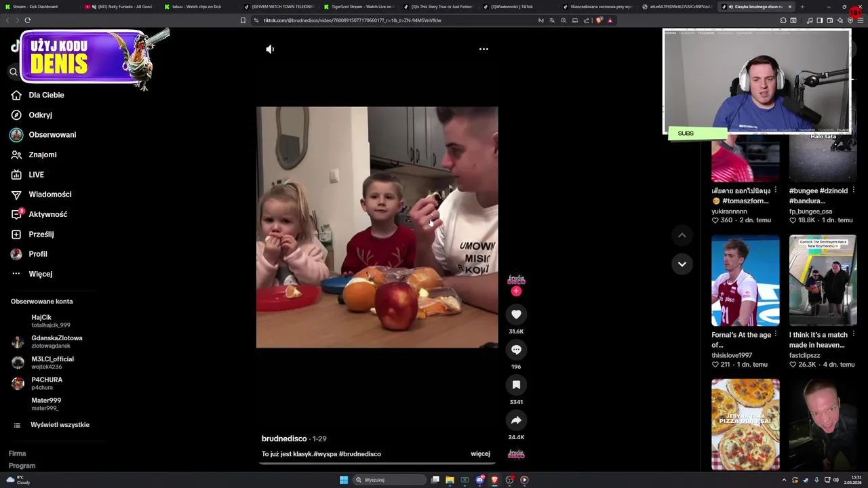This screenshot has width=868, height=488.
Task: Open taskbar volume control
Action: click(836, 480)
